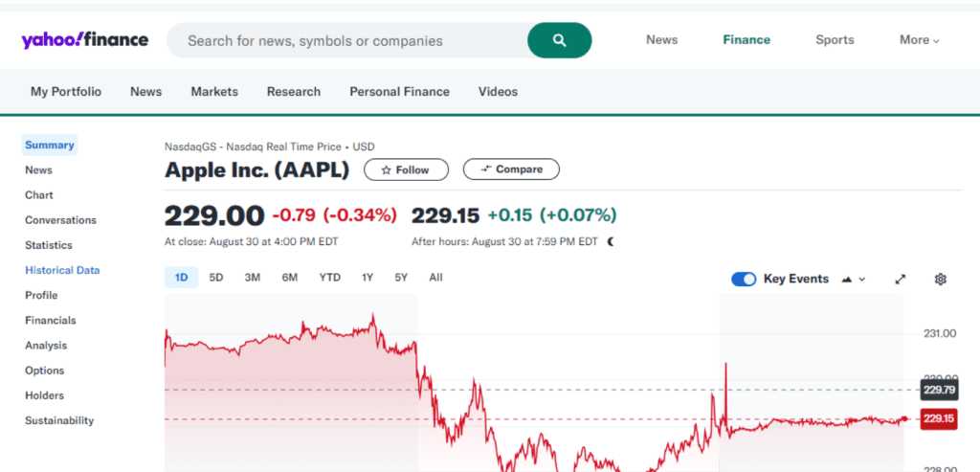
Task: Choose the YTD range option
Action: point(329,278)
